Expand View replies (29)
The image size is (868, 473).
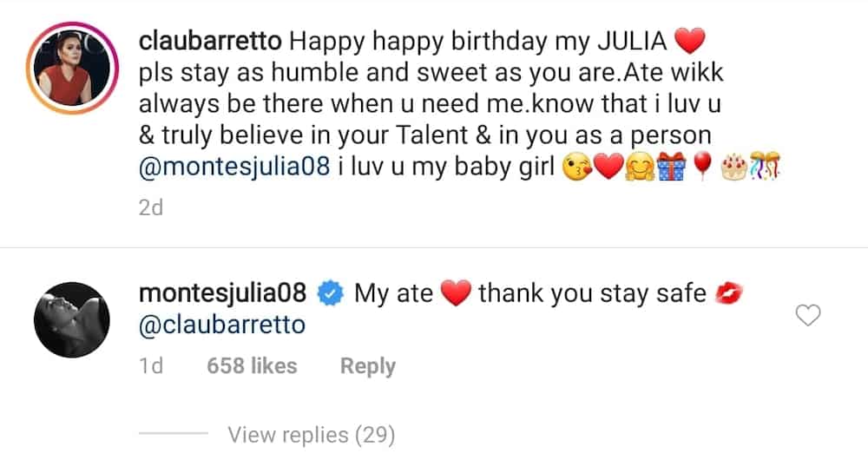312,435
